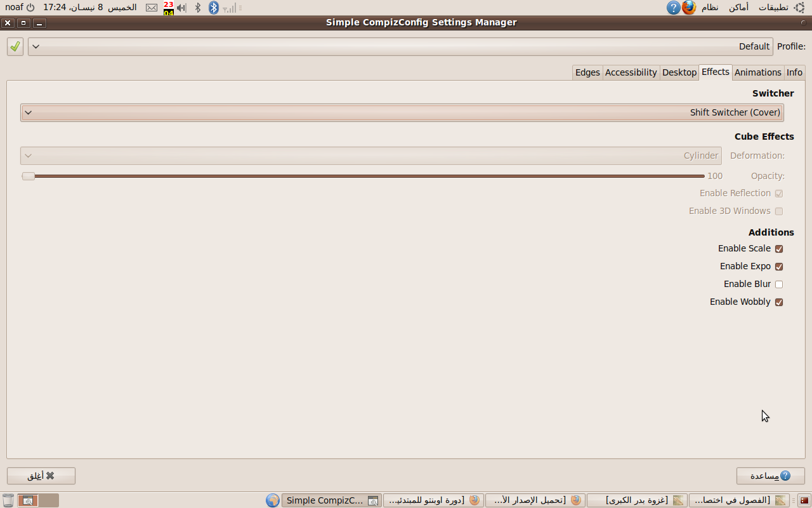Close the window using title bar X
Screen dimensions: 812x508
click(8, 23)
